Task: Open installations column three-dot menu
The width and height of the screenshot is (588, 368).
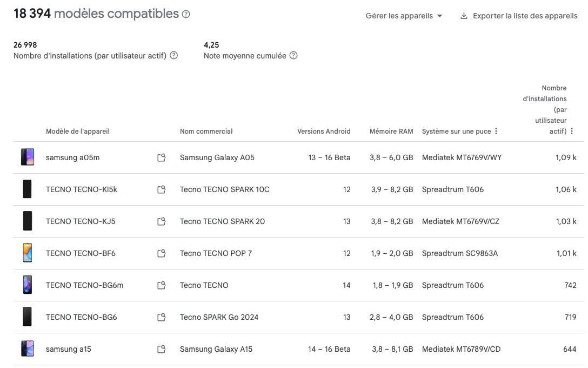Action: click(x=572, y=131)
